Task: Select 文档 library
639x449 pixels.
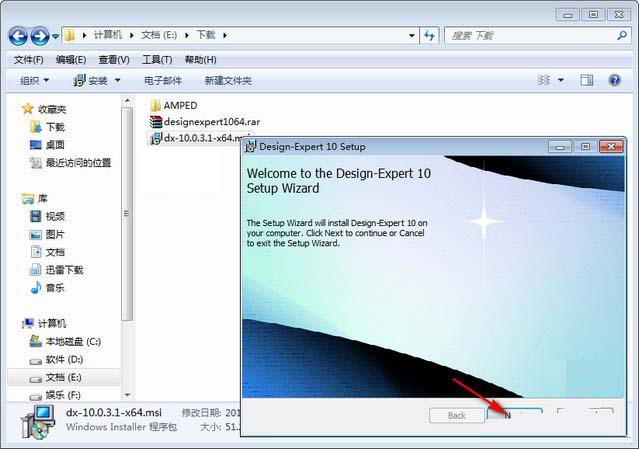Action: 55,252
